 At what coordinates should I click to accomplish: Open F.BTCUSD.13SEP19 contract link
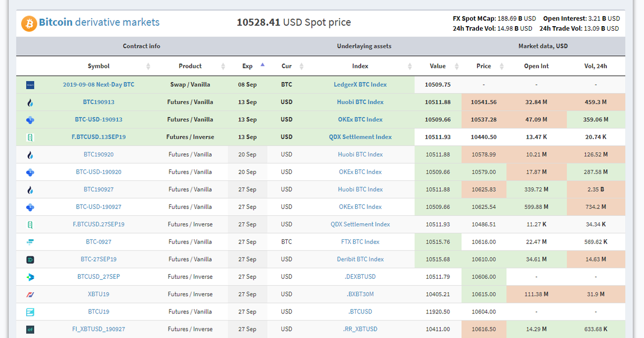coord(99,137)
